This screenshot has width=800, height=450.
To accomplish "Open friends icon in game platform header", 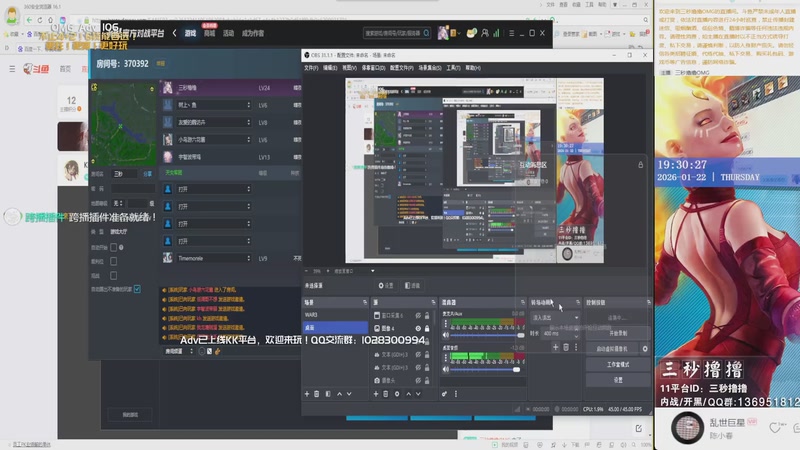I will coord(485,33).
